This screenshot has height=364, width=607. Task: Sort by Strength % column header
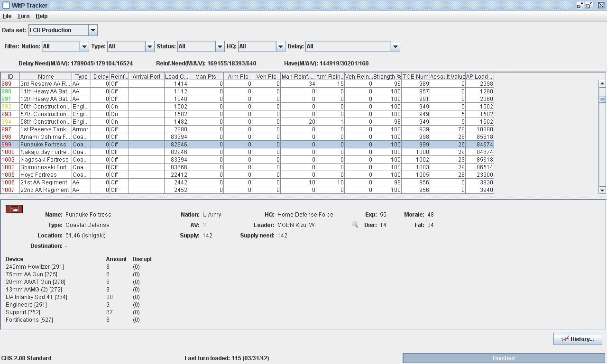387,76
